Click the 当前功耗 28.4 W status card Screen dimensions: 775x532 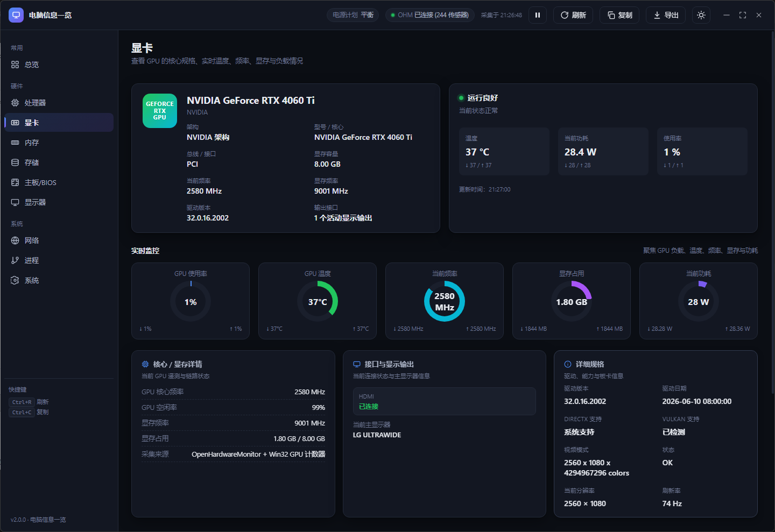[603, 151]
